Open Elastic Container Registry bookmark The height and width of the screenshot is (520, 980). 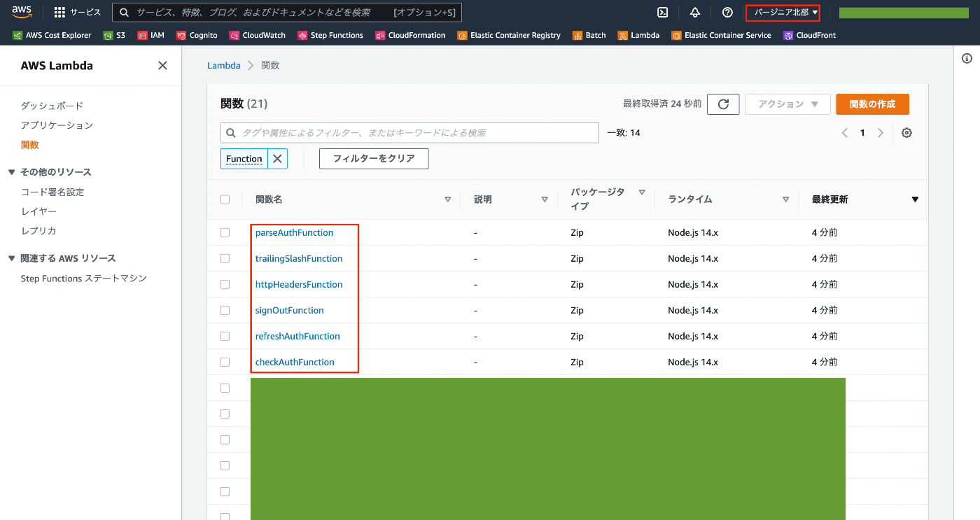click(x=509, y=35)
